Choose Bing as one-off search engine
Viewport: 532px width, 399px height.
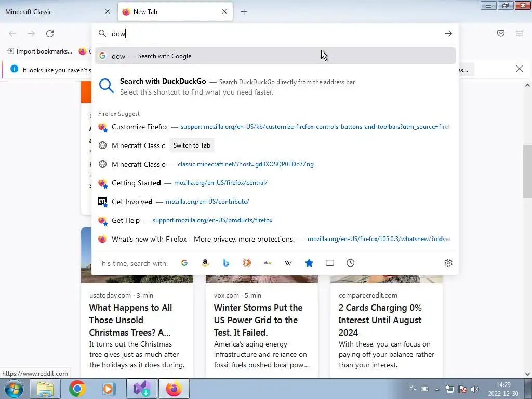tap(226, 263)
